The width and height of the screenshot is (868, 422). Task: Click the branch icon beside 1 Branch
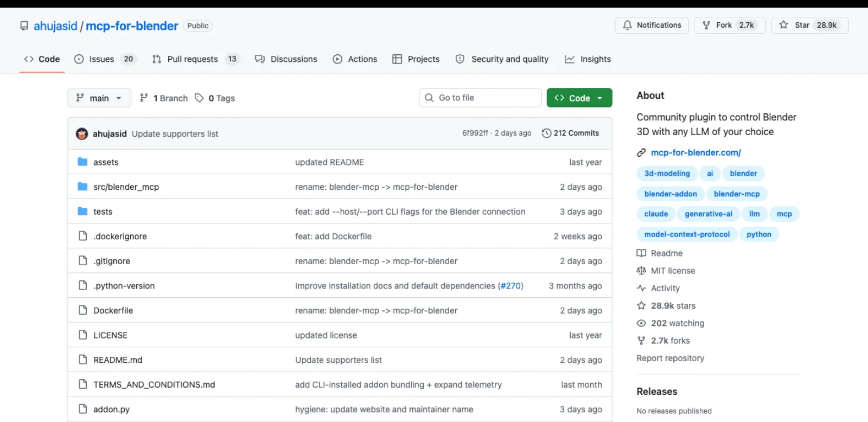click(x=144, y=98)
